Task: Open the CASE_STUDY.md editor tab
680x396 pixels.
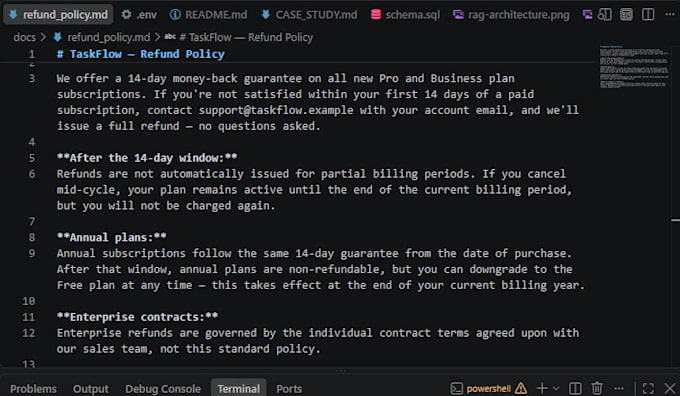Action: click(x=309, y=15)
